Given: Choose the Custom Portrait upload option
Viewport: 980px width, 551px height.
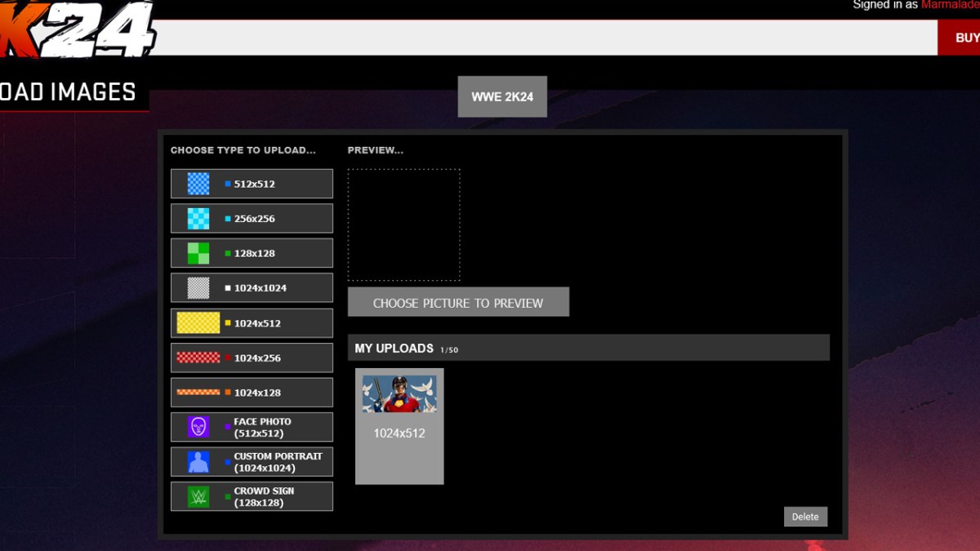Looking at the screenshot, I should click(251, 461).
